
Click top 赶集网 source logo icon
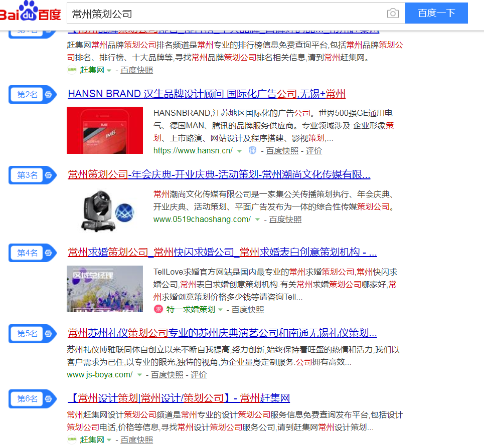pyautogui.click(x=72, y=70)
